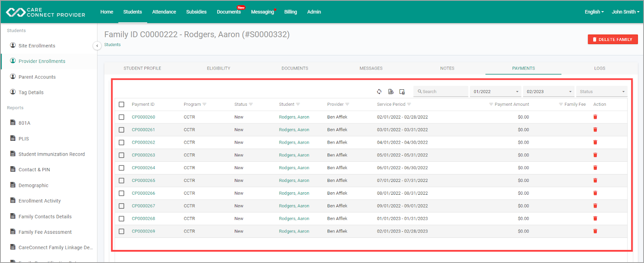Image resolution: width=644 pixels, height=263 pixels.
Task: Check the box for payment CP0000263
Action: pos(121,155)
